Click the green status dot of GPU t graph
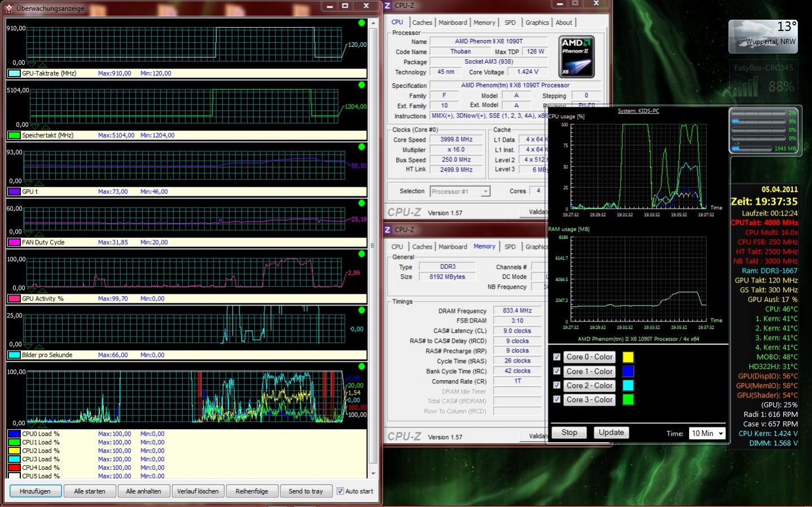This screenshot has width=812, height=507. tap(362, 147)
